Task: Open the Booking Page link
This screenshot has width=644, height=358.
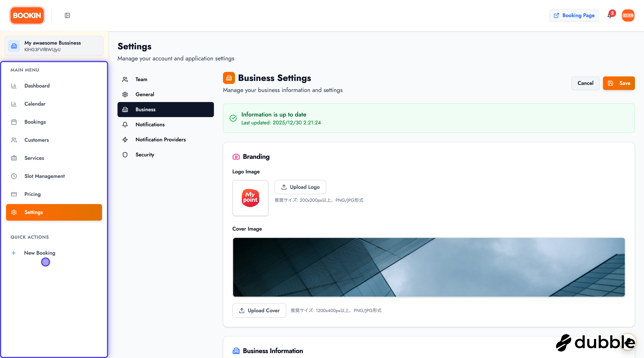Action: tap(574, 15)
